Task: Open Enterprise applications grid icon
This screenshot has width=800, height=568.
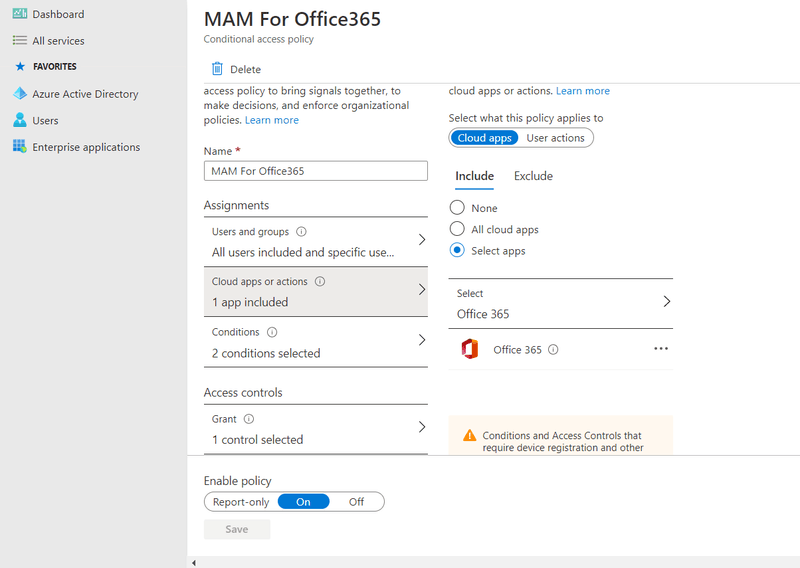Action: point(19,146)
